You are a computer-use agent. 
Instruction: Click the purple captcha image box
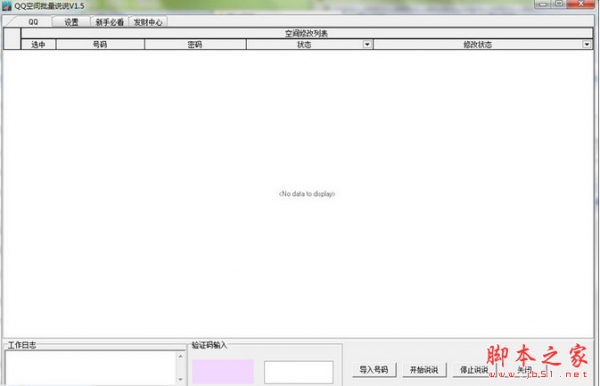pyautogui.click(x=223, y=371)
